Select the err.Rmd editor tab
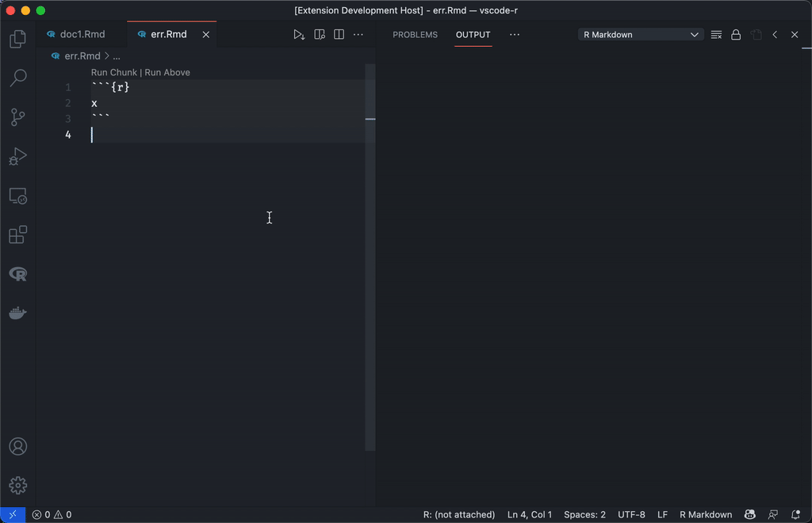Viewport: 812px width, 523px height. pos(168,35)
